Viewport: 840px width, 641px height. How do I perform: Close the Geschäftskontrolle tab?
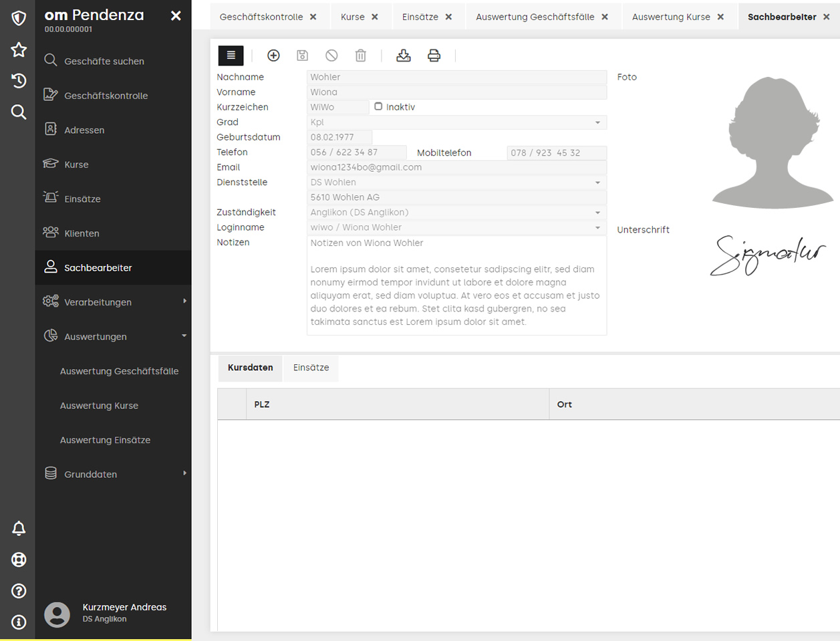(313, 17)
